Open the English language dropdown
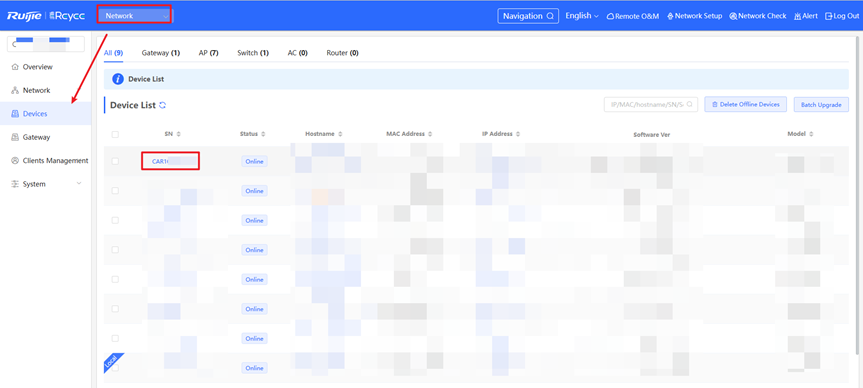 pyautogui.click(x=581, y=16)
